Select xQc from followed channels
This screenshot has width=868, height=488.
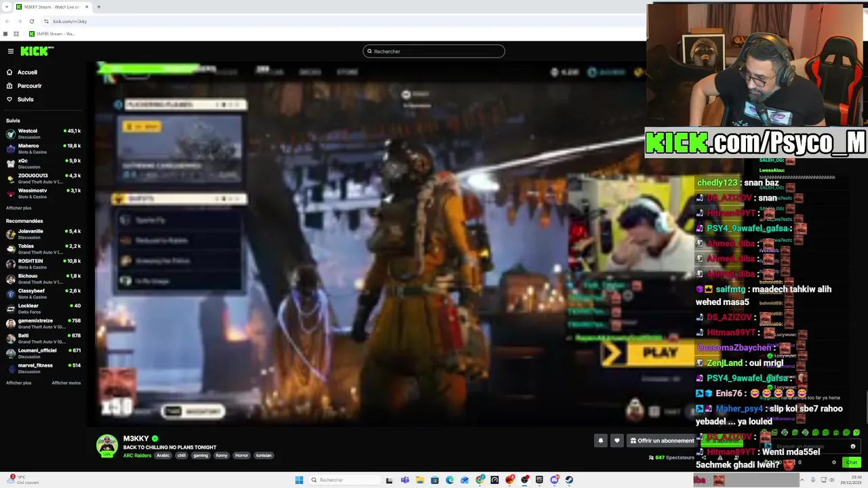pyautogui.click(x=43, y=163)
